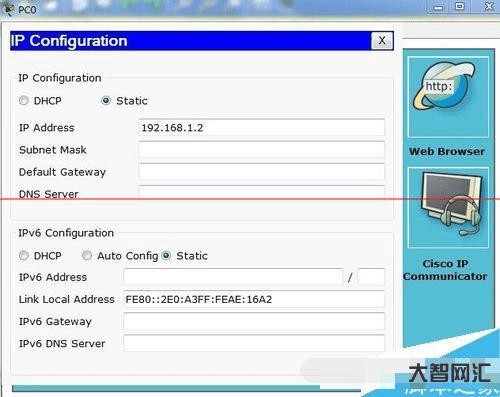Click the IPv6 prefix length box
Screen dimensions: 500x397
[371, 277]
